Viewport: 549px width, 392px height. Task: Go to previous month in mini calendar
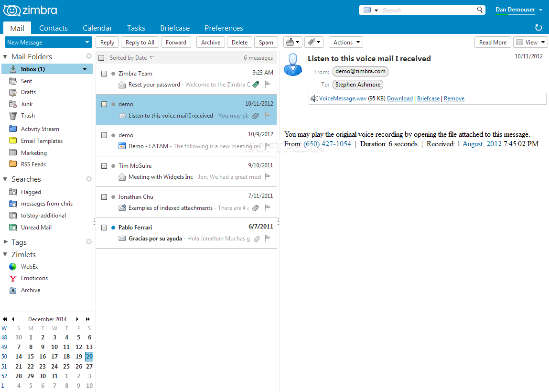13,319
